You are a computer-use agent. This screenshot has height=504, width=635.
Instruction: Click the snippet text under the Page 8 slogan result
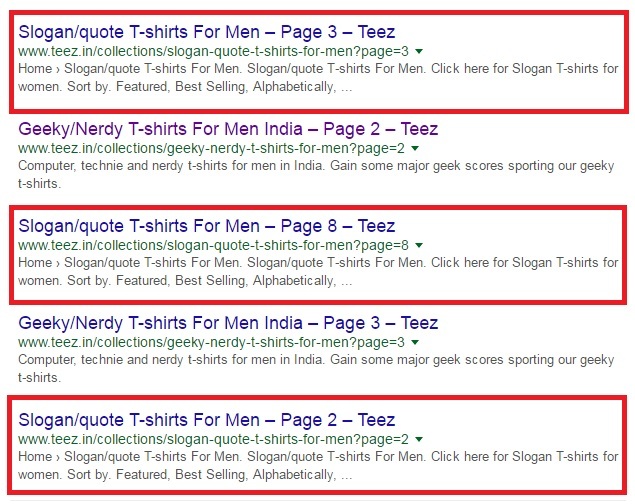(318, 271)
